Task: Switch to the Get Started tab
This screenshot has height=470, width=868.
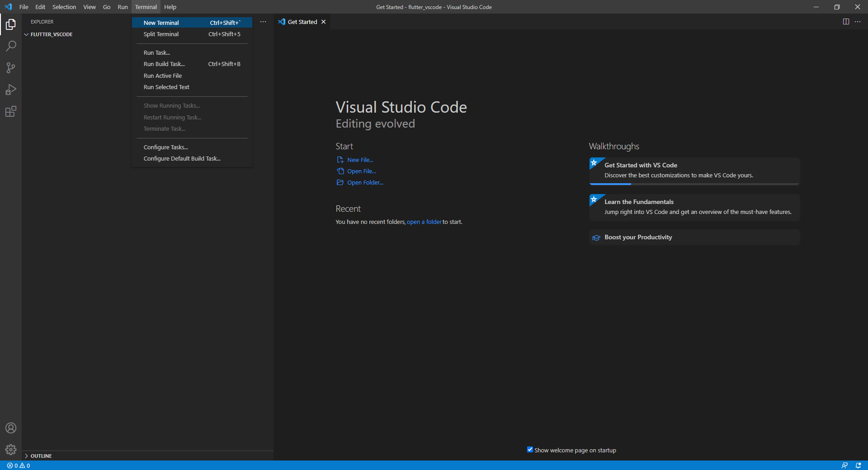Action: pyautogui.click(x=302, y=22)
